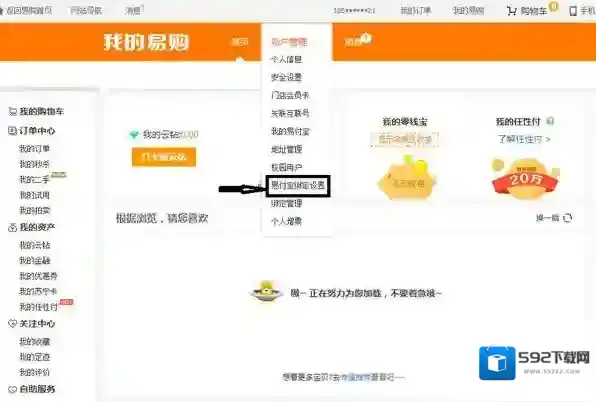Select 易付宝绑定设置 in the dropdown menu
This screenshot has width=596, height=402.
click(298, 186)
